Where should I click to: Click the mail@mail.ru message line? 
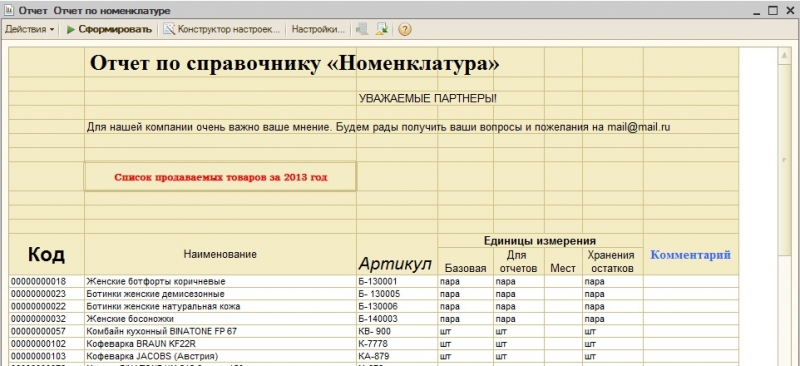pos(378,127)
